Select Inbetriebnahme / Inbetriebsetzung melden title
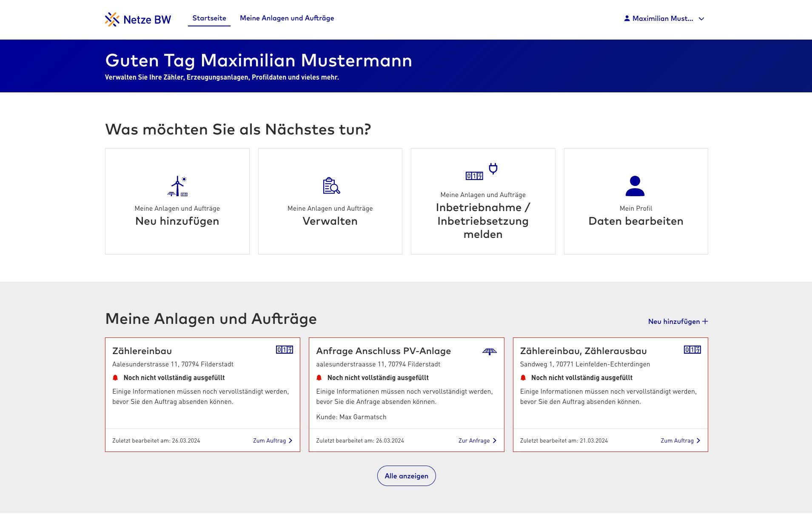 [483, 220]
